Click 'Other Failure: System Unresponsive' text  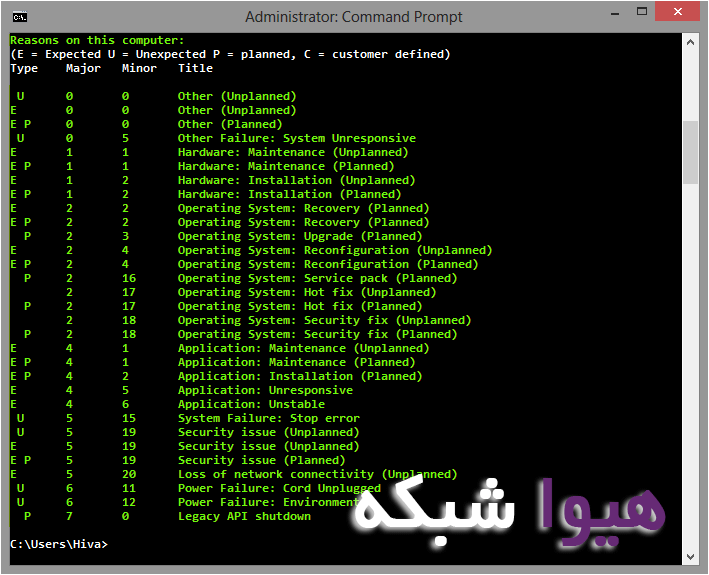coord(296,138)
